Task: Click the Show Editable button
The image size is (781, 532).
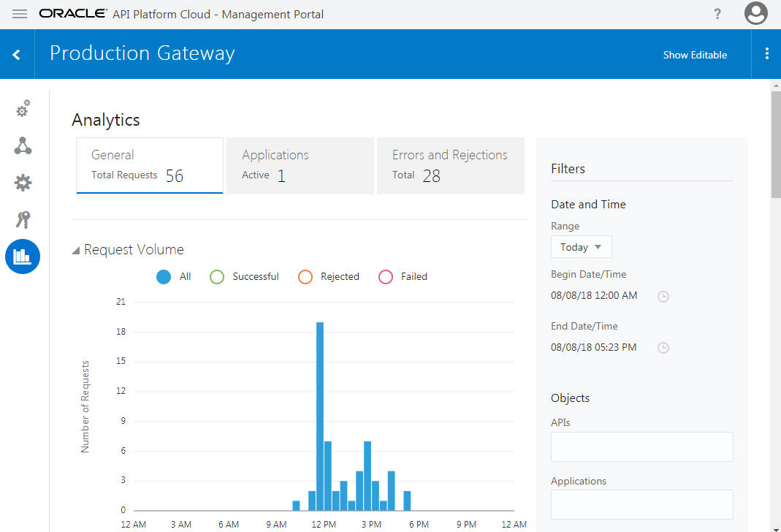Action: click(x=695, y=55)
